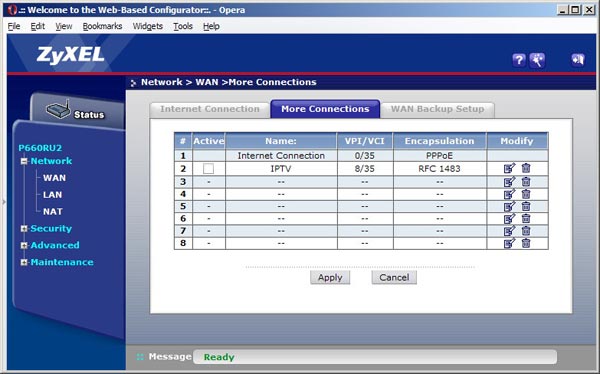Viewport: 600px width, 374px height.
Task: Open the View menu
Action: pyautogui.click(x=64, y=26)
